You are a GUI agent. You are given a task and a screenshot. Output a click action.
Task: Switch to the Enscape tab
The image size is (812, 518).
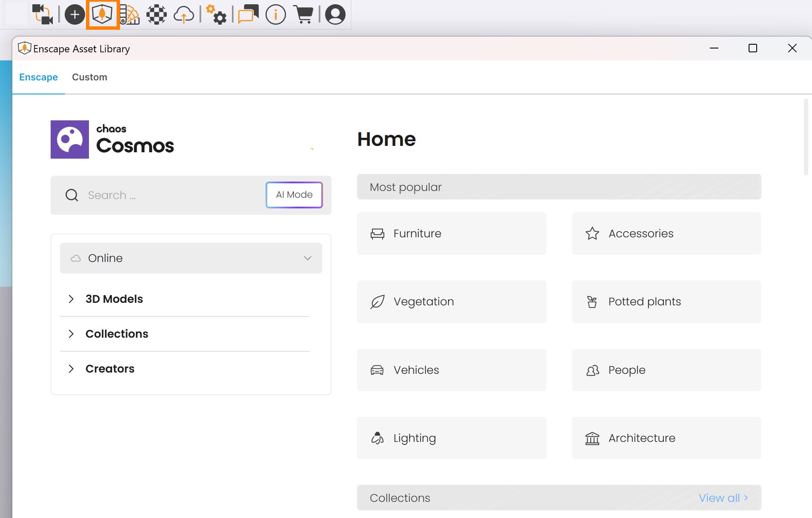click(39, 77)
